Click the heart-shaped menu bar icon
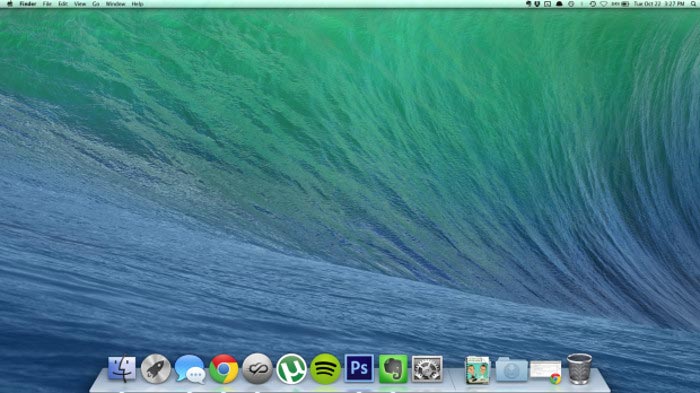 (x=604, y=4)
